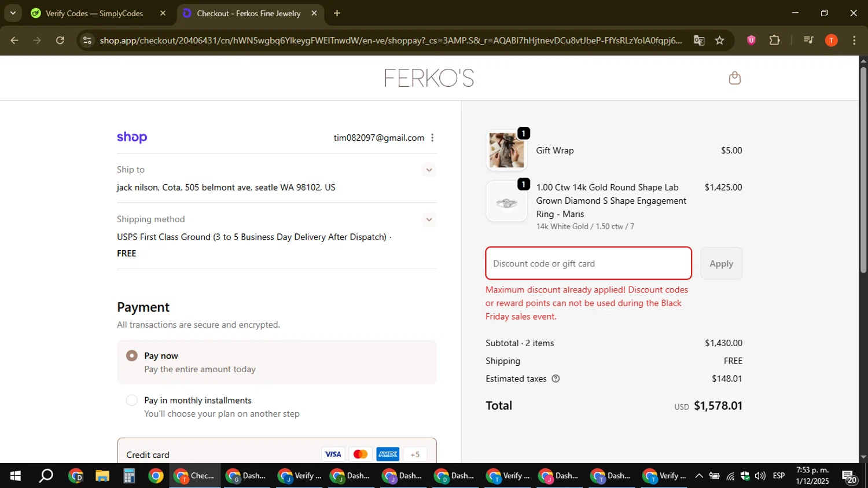The width and height of the screenshot is (868, 488).
Task: Open the Calculator from the taskbar
Action: [x=129, y=476]
